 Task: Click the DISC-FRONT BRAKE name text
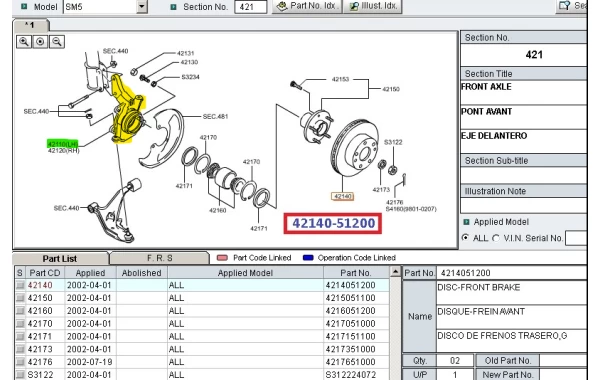[479, 287]
